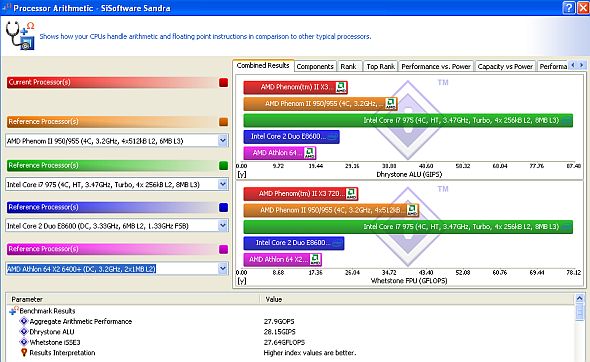The image size is (590, 362).
Task: Click the Benchmark Results icon
Action: [x=14, y=311]
